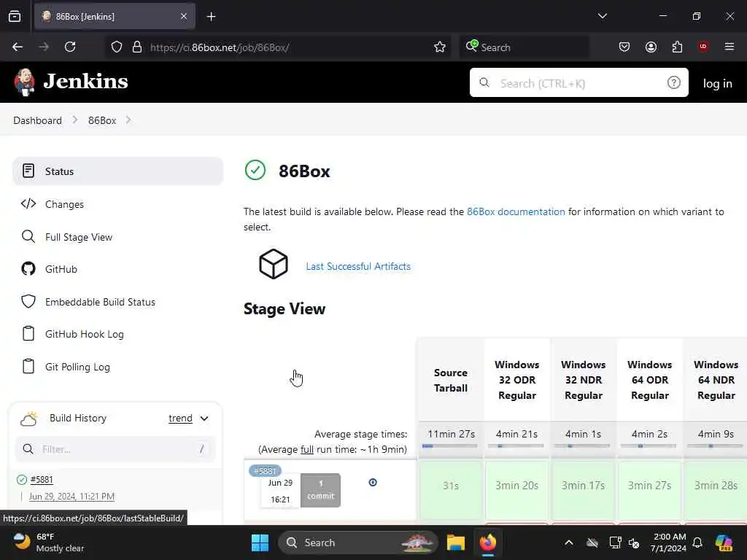This screenshot has height=560, width=747.
Task: Click the Windows 64 NDR 3min 28s cell
Action: (716, 489)
